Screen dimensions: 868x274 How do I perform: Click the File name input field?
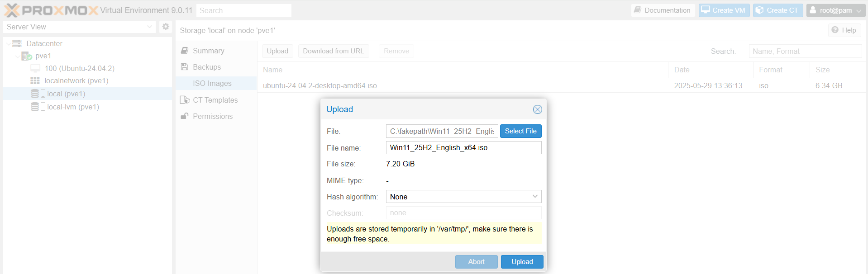point(463,147)
